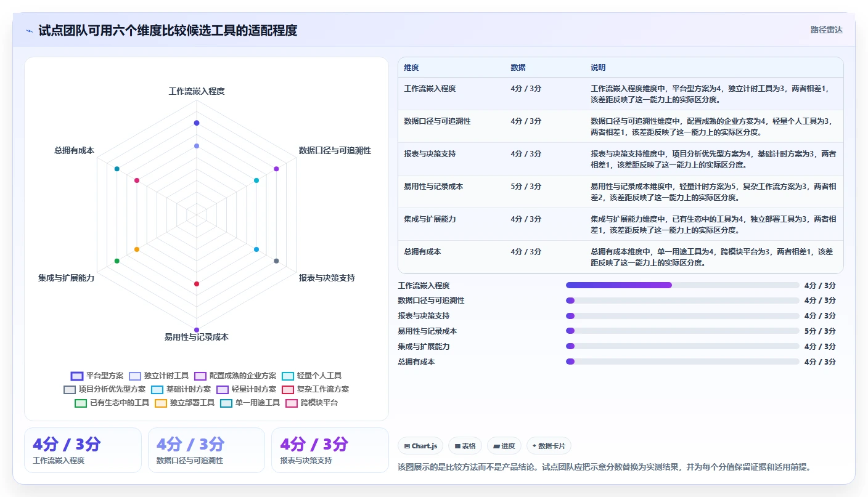Click the green 已有生态中的工具 radar point
The image size is (868, 497).
117,261
